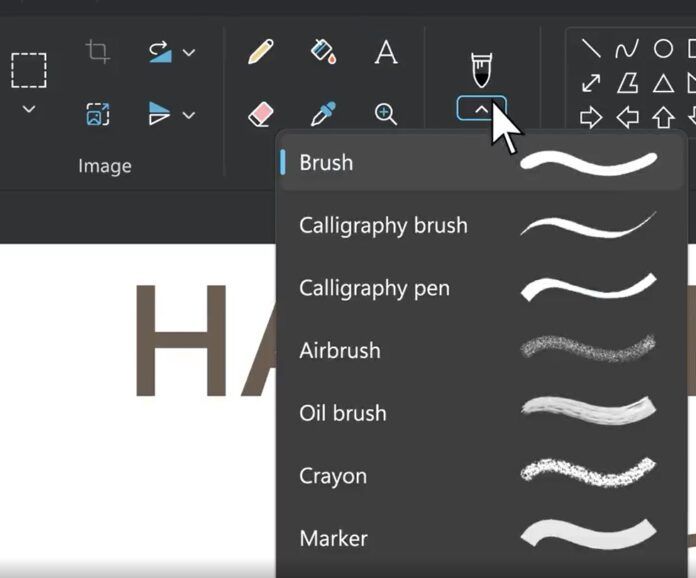
Task: Collapse the brush type dropdown chevron
Action: tap(481, 108)
